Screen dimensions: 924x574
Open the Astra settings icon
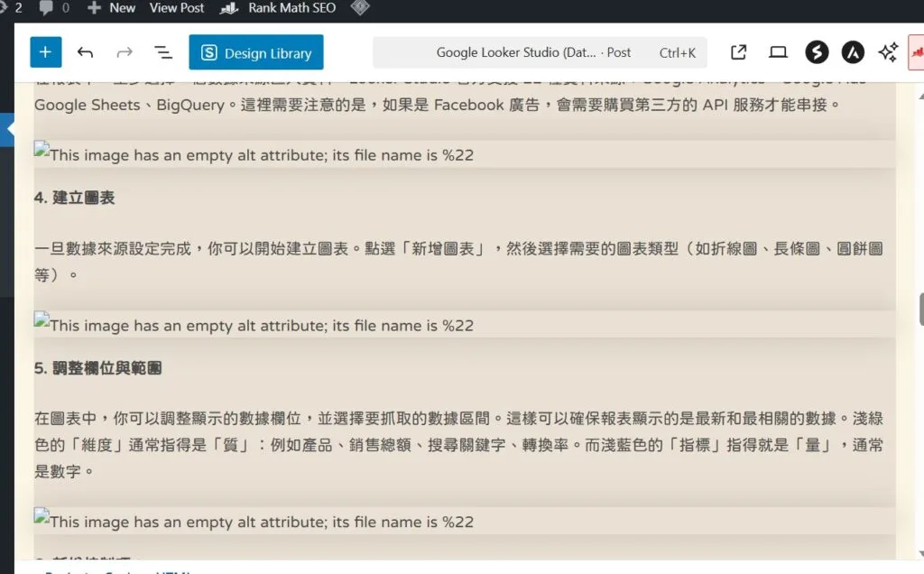[853, 52]
